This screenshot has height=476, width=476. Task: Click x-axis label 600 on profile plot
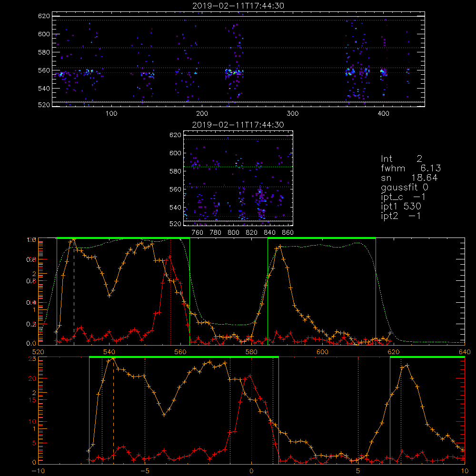point(322,352)
